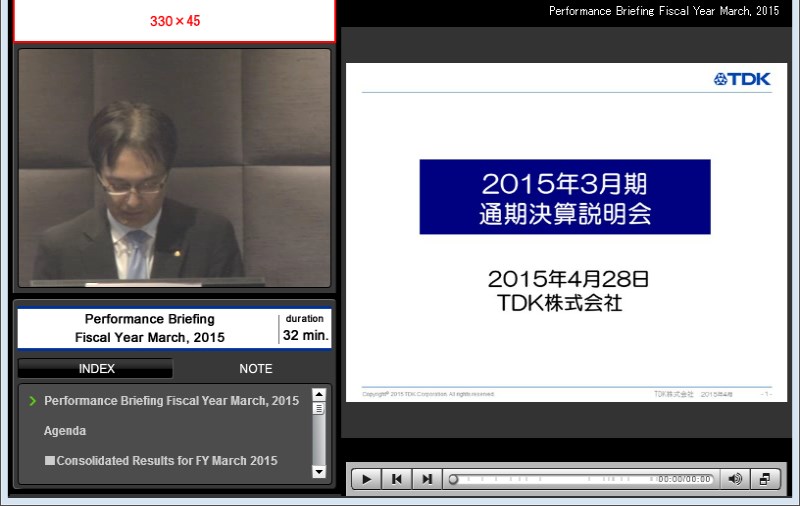Image resolution: width=800 pixels, height=506 pixels.
Task: Jump to next slide with skip-forward button
Action: [427, 479]
